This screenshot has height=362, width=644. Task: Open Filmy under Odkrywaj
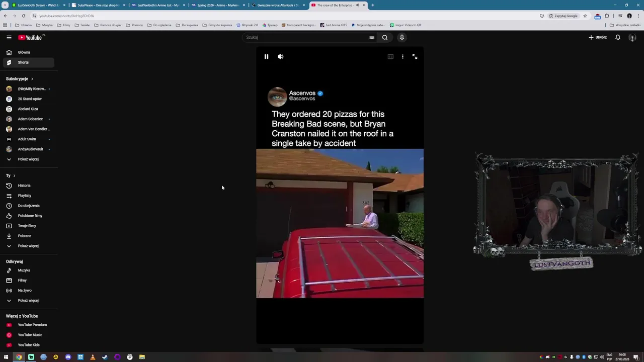(x=28, y=281)
